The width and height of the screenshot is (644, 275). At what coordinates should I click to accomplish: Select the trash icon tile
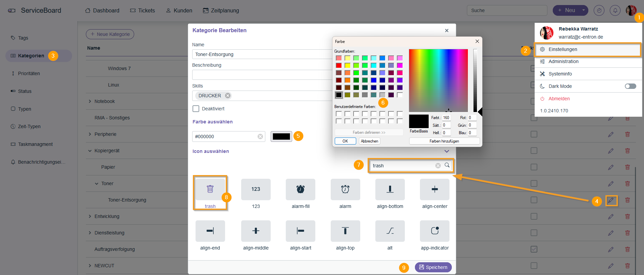(210, 189)
